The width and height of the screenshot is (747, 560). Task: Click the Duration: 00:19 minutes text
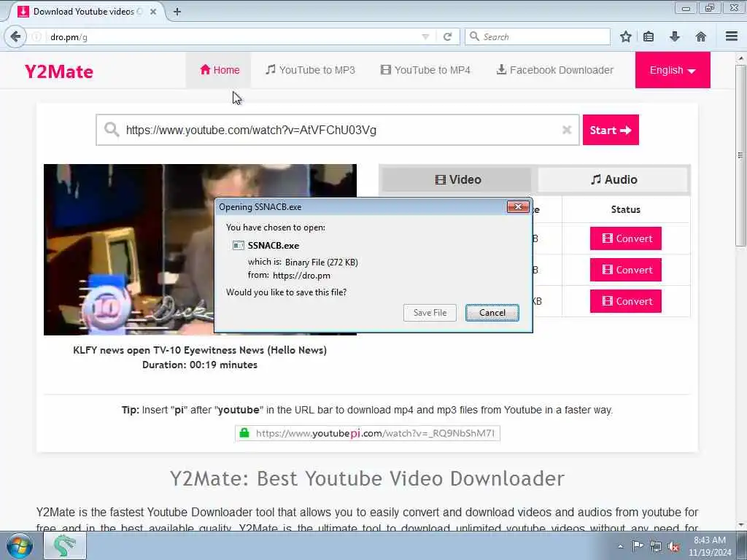pos(200,365)
